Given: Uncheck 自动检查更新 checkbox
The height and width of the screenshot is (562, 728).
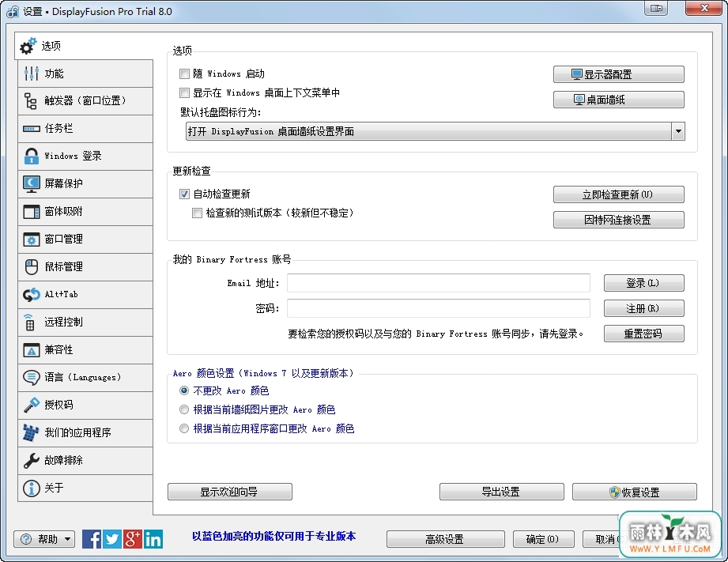Looking at the screenshot, I should tap(184, 194).
